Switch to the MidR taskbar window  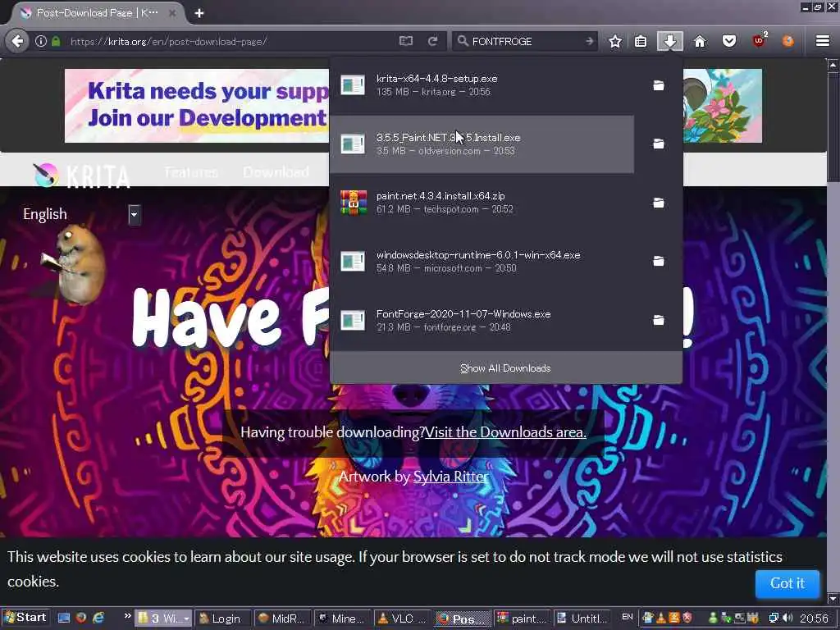282,619
